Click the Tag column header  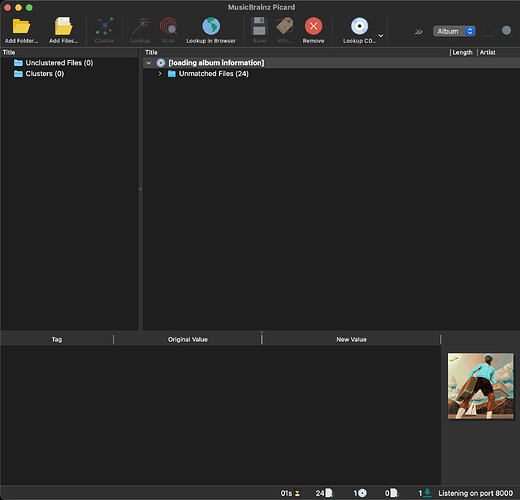tap(57, 339)
